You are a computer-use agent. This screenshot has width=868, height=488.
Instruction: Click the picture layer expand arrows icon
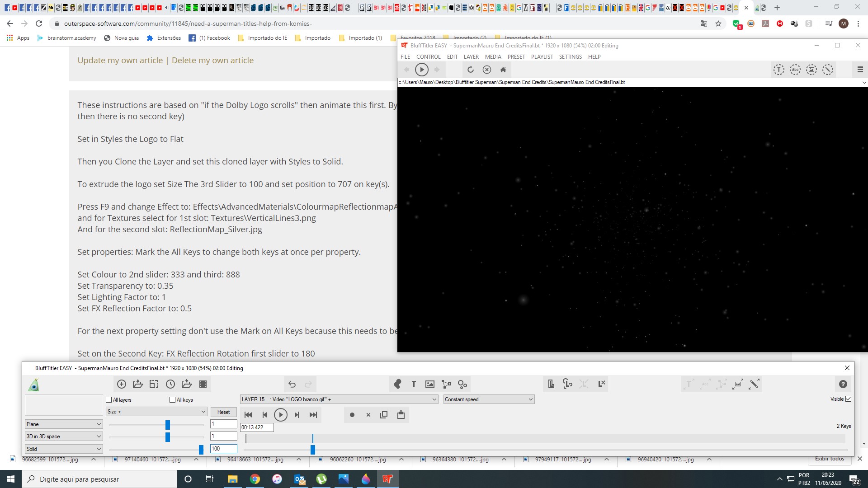738,384
